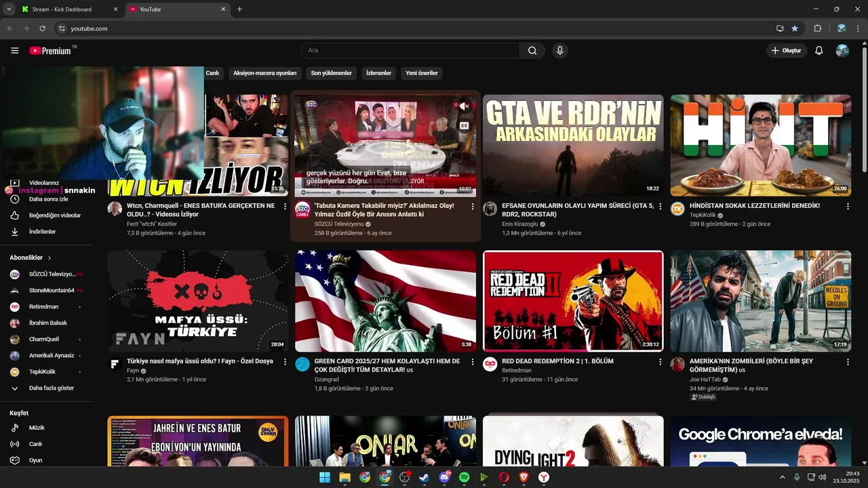The width and height of the screenshot is (868, 488).
Task: Open options for HİNDİSTAN SOKAK video
Action: click(x=848, y=206)
